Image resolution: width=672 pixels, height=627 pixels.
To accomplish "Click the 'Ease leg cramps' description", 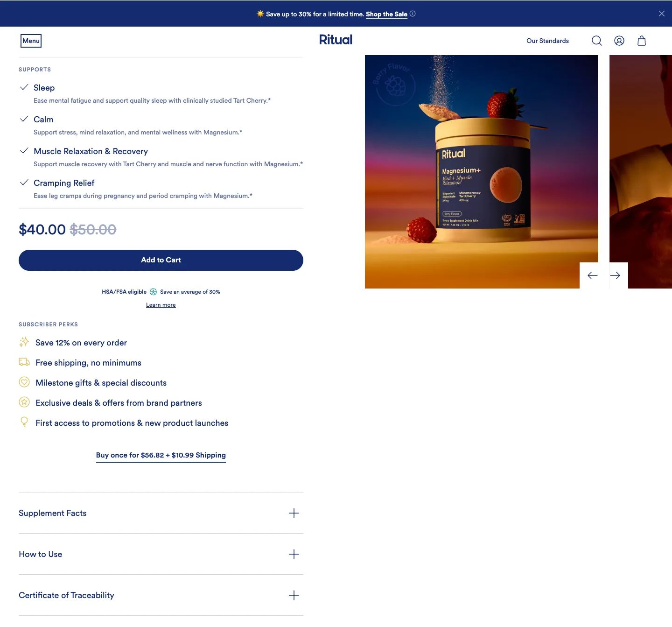I will 143,196.
